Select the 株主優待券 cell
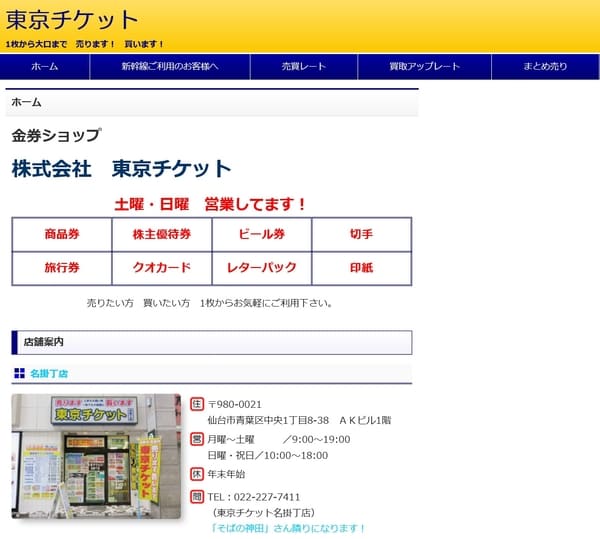 [162, 234]
